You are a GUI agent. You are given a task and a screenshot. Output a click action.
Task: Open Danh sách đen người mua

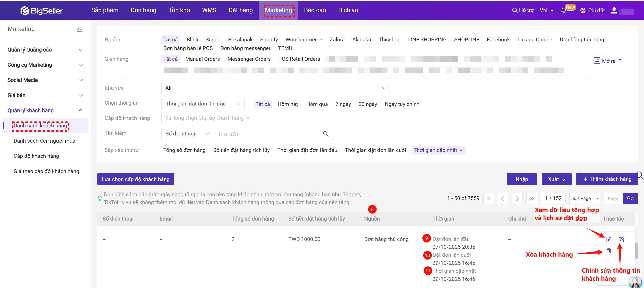(x=44, y=141)
